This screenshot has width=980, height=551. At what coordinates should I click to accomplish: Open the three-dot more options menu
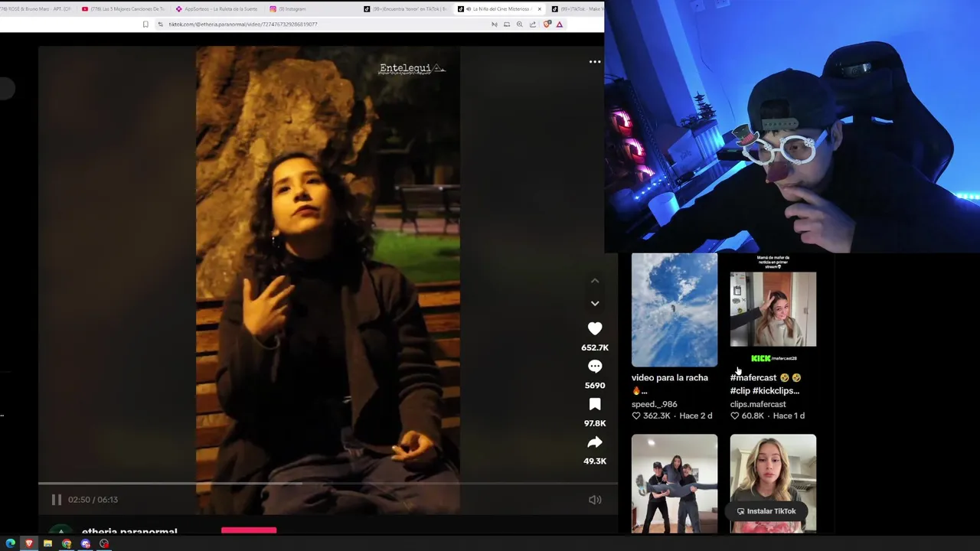pos(595,62)
